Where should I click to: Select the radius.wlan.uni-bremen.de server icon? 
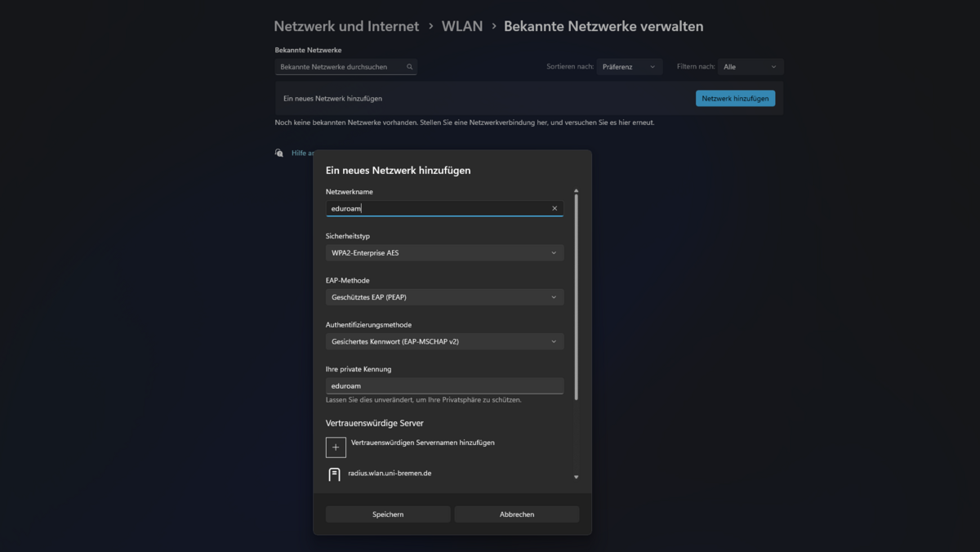click(334, 474)
